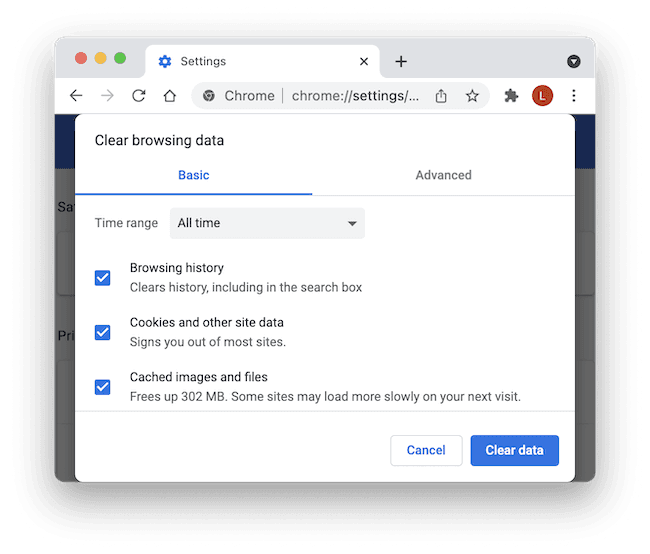Click the green macOS window button
This screenshot has height=554, width=650.
click(x=120, y=58)
